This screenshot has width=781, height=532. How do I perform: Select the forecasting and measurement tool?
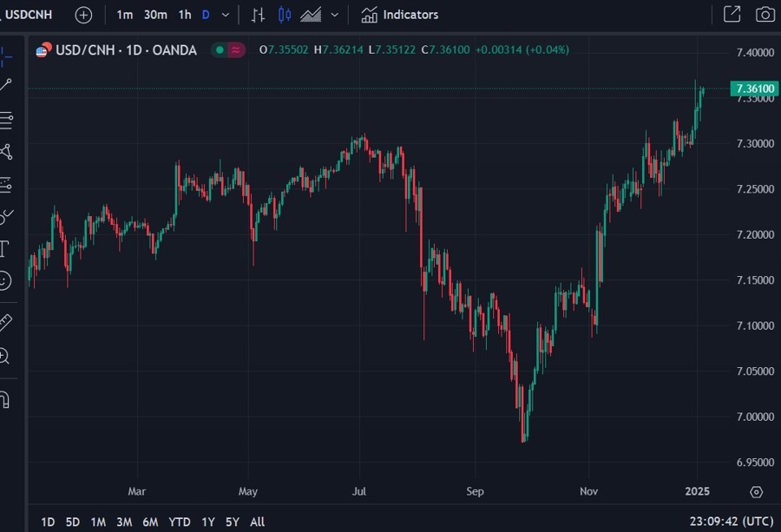tap(5, 185)
